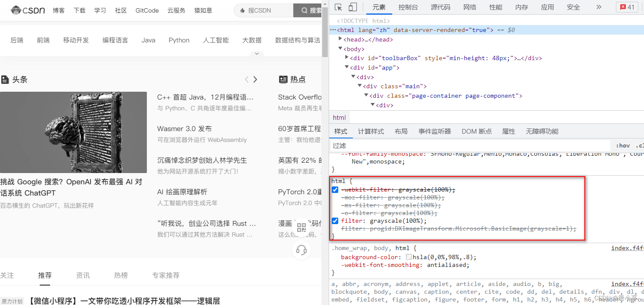The height and width of the screenshot is (305, 644).
Task: Click the 头条 section icon
Action: click(x=5, y=79)
